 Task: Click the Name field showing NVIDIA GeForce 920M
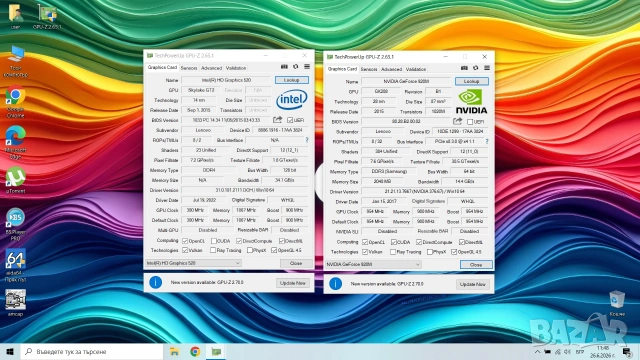coord(406,81)
